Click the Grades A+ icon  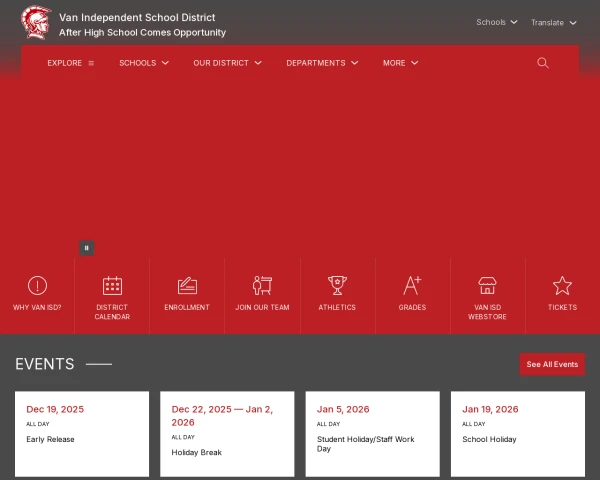pos(412,286)
